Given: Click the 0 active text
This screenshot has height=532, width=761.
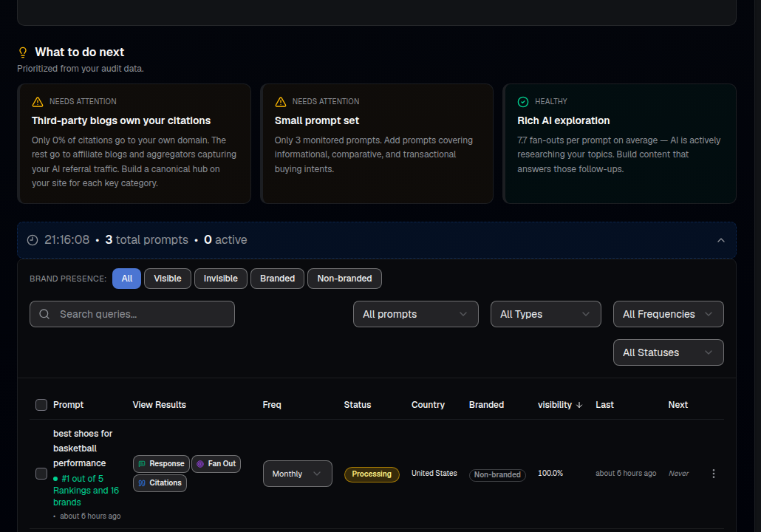Looking at the screenshot, I should click(225, 240).
